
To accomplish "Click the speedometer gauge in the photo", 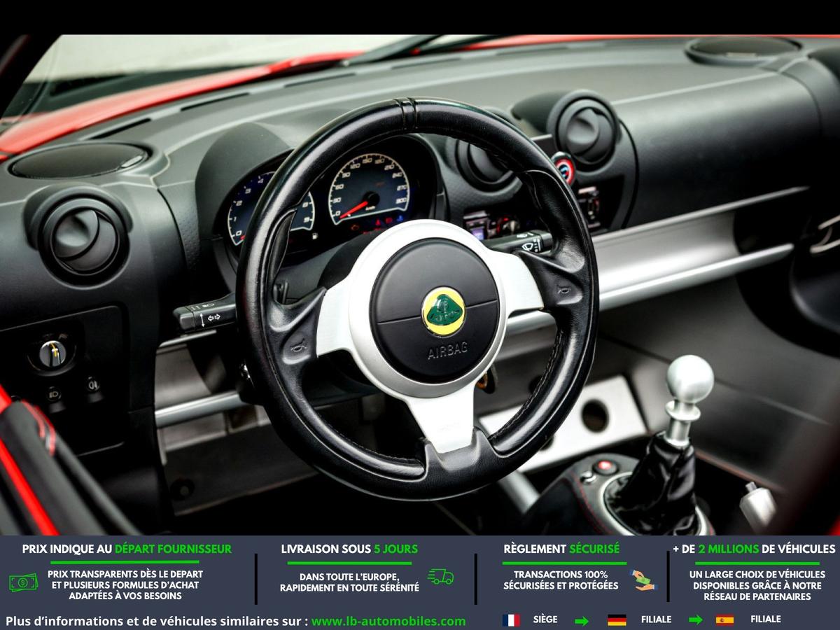I will click(369, 190).
